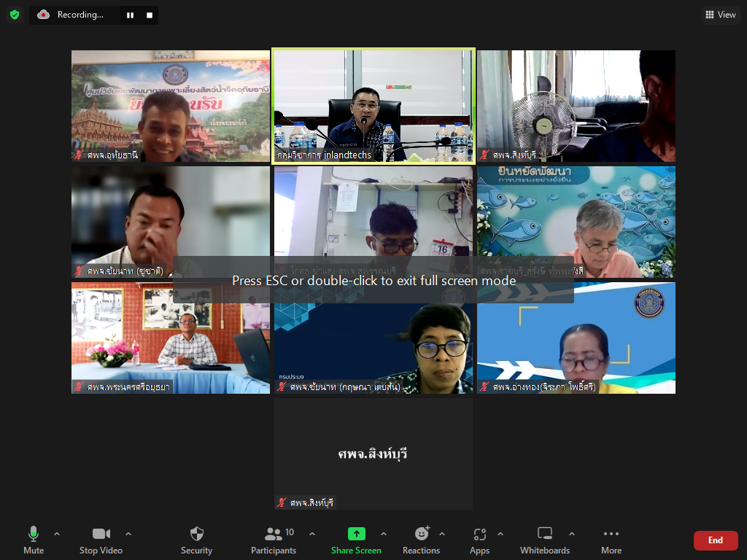The height and width of the screenshot is (560, 747).
Task: Open the Participants panel
Action: [274, 540]
